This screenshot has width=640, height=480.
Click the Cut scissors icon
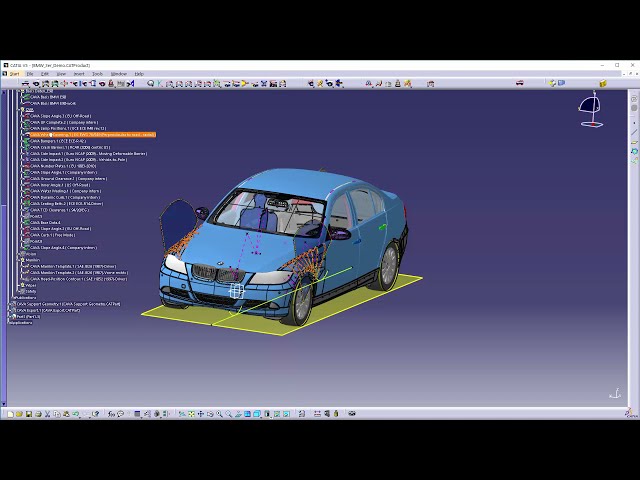pyautogui.click(x=47, y=414)
